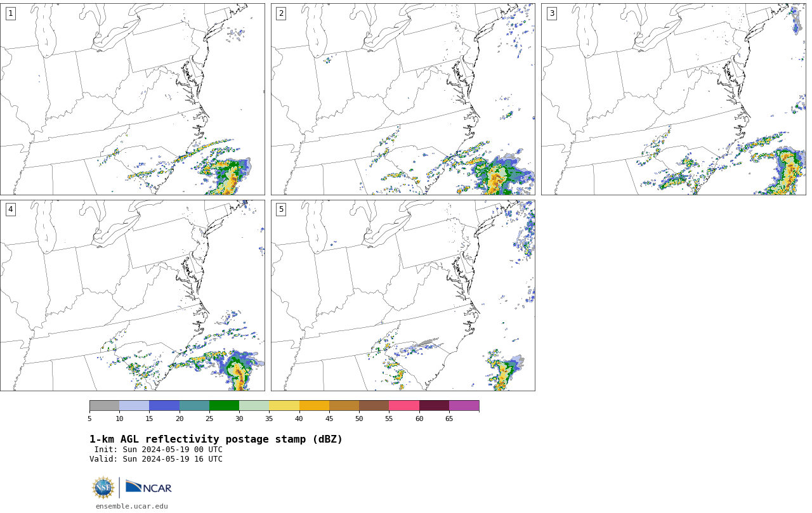The image size is (812, 513).
Task: Click the member number 1 label box
Action: click(x=10, y=13)
